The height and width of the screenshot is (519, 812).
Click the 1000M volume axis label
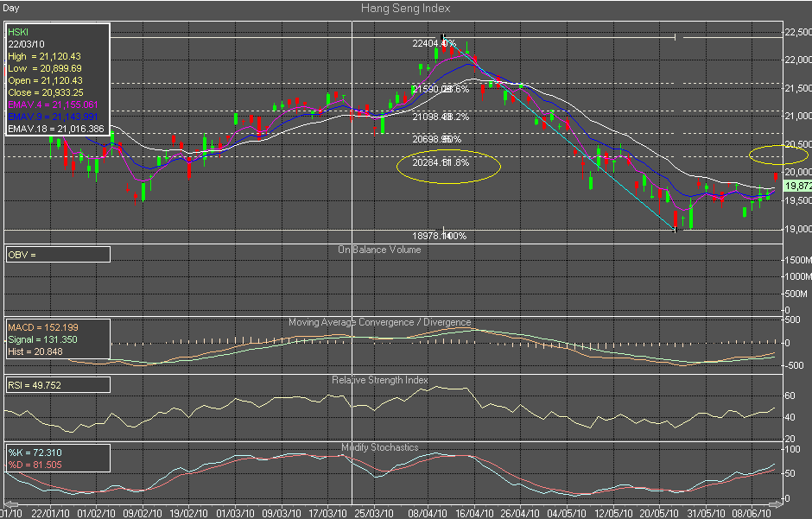coord(798,276)
